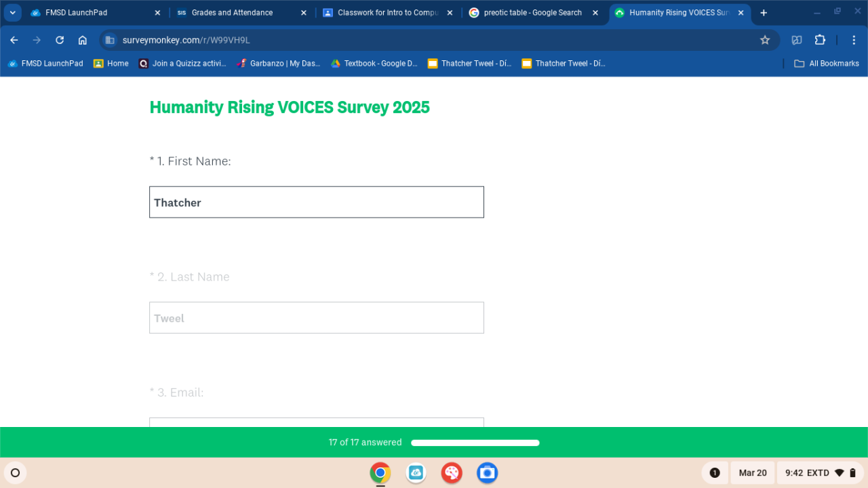Click the surveymonkey.com address bar URL

click(186, 40)
